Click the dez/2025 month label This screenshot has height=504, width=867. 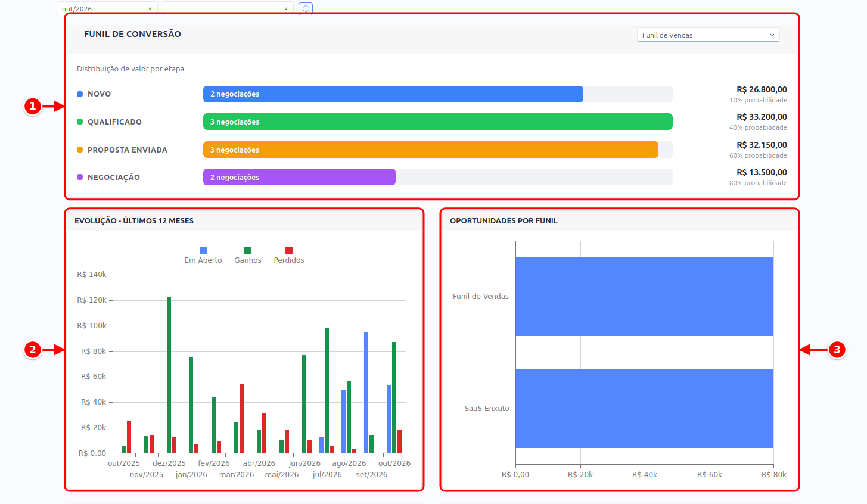pyautogui.click(x=169, y=463)
